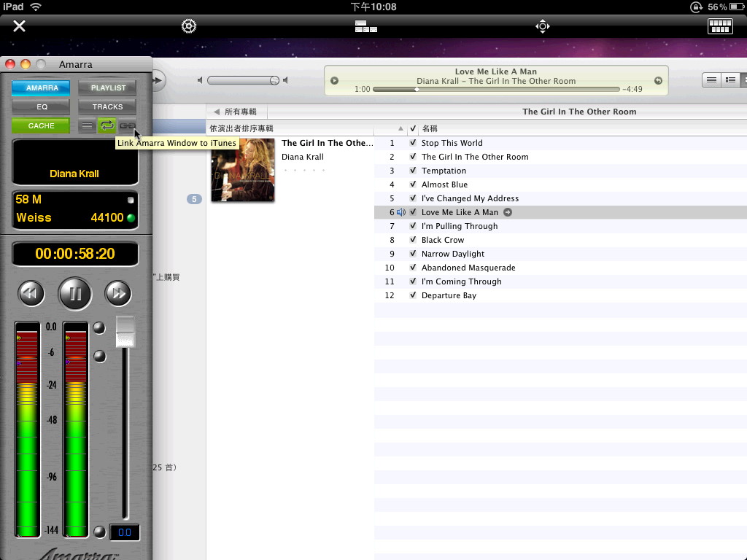747x560 pixels.
Task: Open remote desktop settings gear
Action: point(189,26)
